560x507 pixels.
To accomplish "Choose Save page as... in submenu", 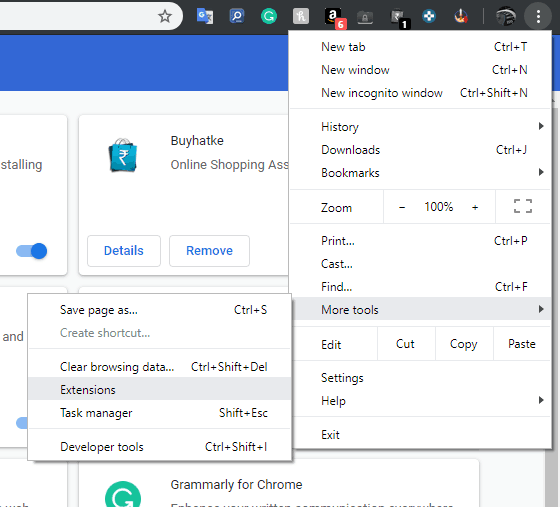I will point(160,310).
